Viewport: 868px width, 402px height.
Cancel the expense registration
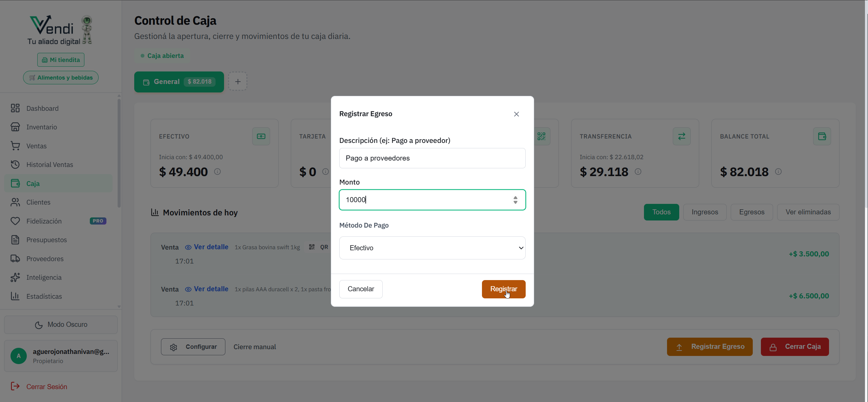pyautogui.click(x=361, y=289)
